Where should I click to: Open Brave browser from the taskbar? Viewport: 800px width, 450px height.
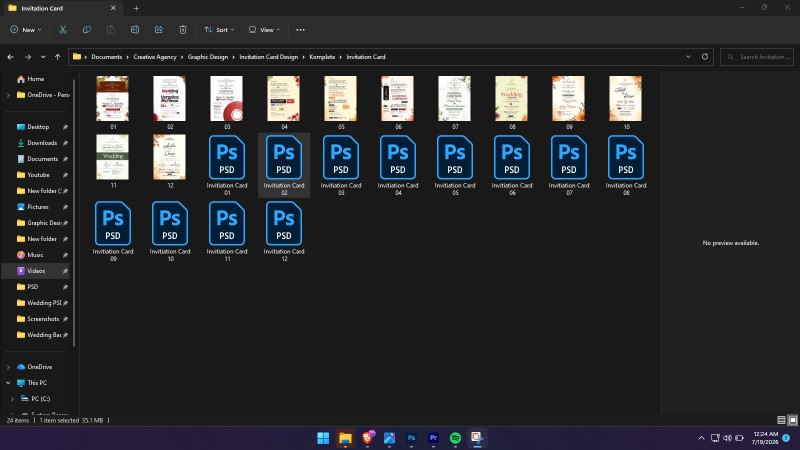[367, 438]
